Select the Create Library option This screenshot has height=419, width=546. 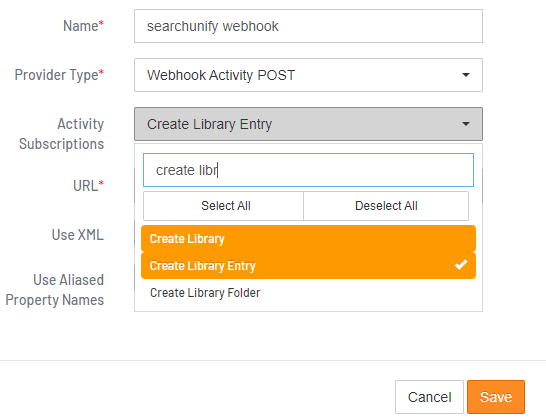(308, 239)
